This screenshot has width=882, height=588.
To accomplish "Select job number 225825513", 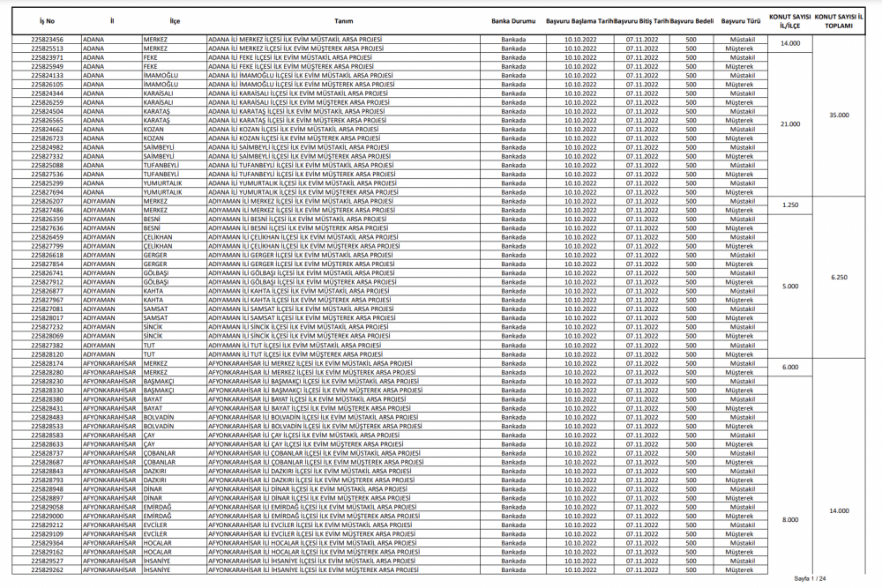I will [x=48, y=48].
